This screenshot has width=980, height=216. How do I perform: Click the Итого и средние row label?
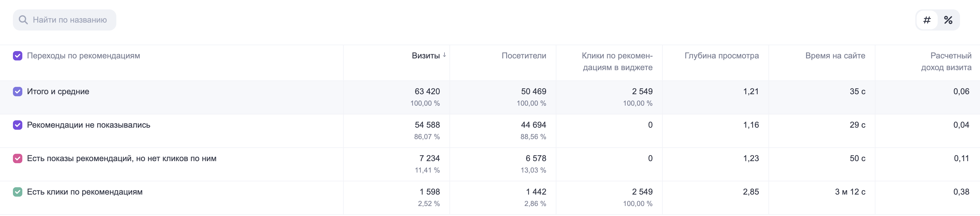(x=58, y=92)
